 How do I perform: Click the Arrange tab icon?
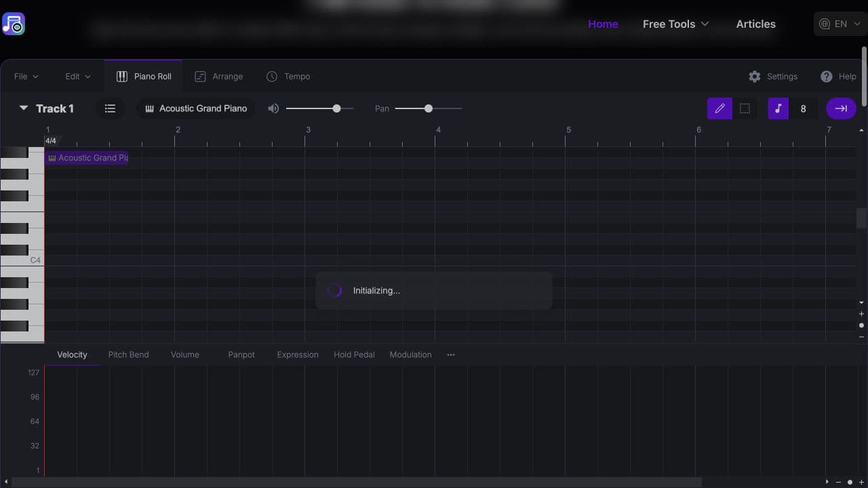(200, 77)
